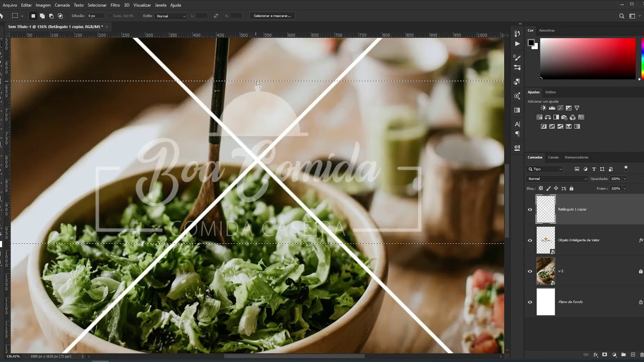The width and height of the screenshot is (644, 362).
Task: Open the Actions panel play icon
Action: [517, 44]
